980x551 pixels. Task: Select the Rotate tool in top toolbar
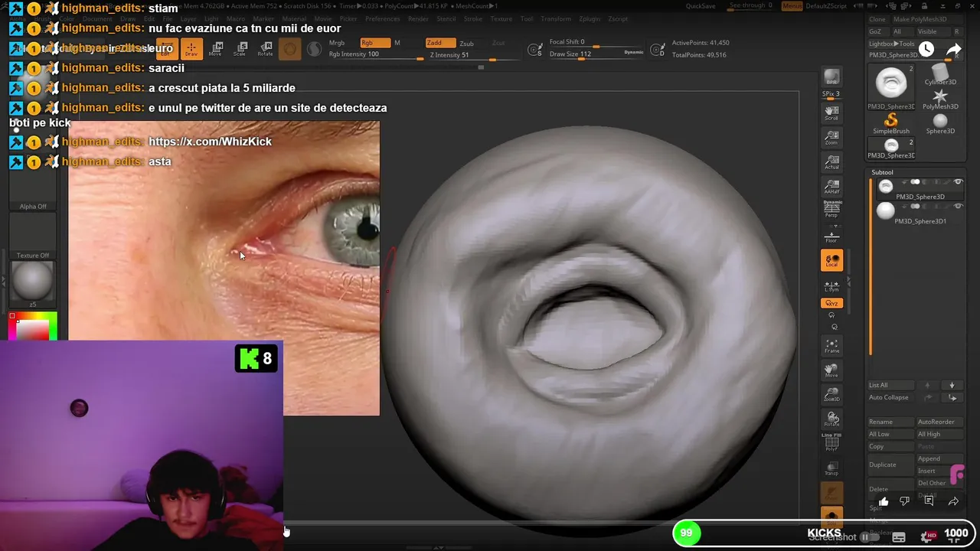[x=265, y=49]
